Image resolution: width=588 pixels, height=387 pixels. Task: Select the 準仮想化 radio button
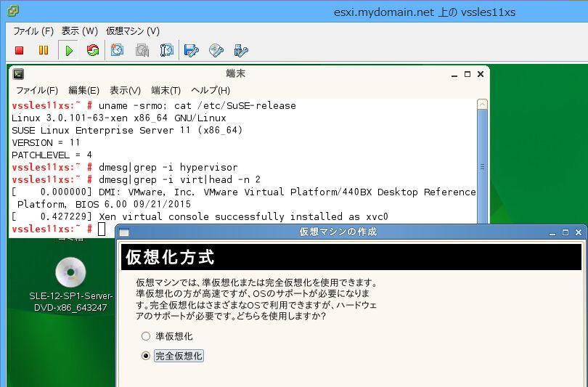[x=146, y=336]
